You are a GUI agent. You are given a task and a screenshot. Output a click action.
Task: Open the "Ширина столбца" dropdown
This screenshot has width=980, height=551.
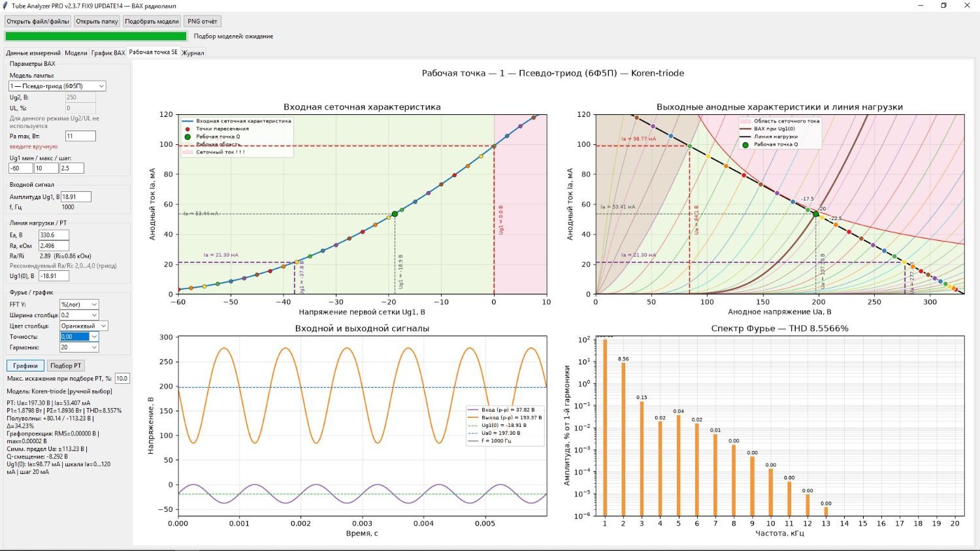79,315
